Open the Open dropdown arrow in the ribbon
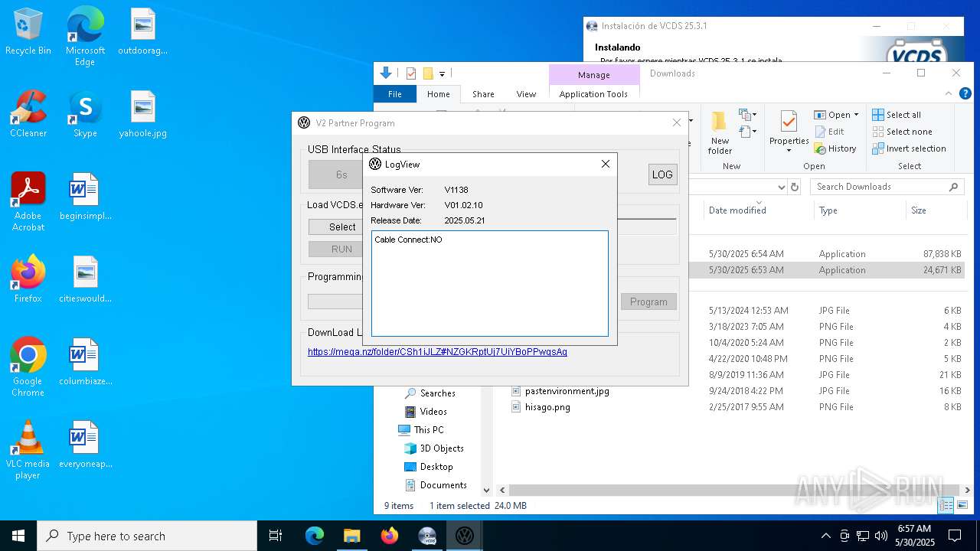The height and width of the screenshot is (551, 980). tap(856, 115)
